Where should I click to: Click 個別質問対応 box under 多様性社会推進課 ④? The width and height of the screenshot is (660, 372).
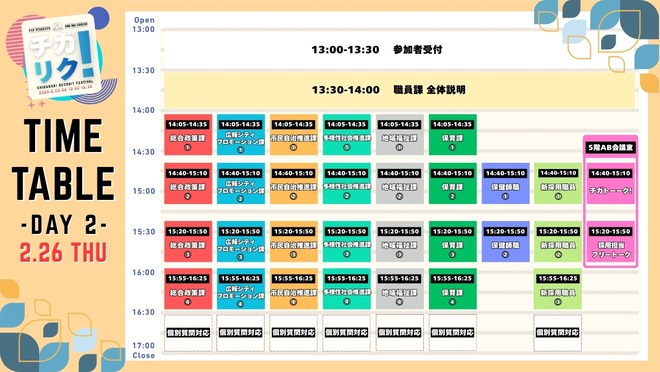(347, 333)
